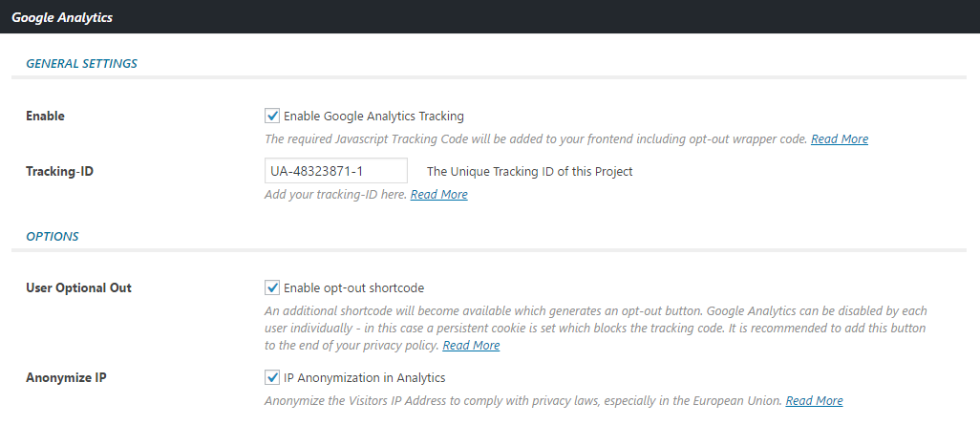Toggle the Enable Google Analytics Tracking checkbox
Viewport: 980px width, 425px height.
click(x=272, y=117)
